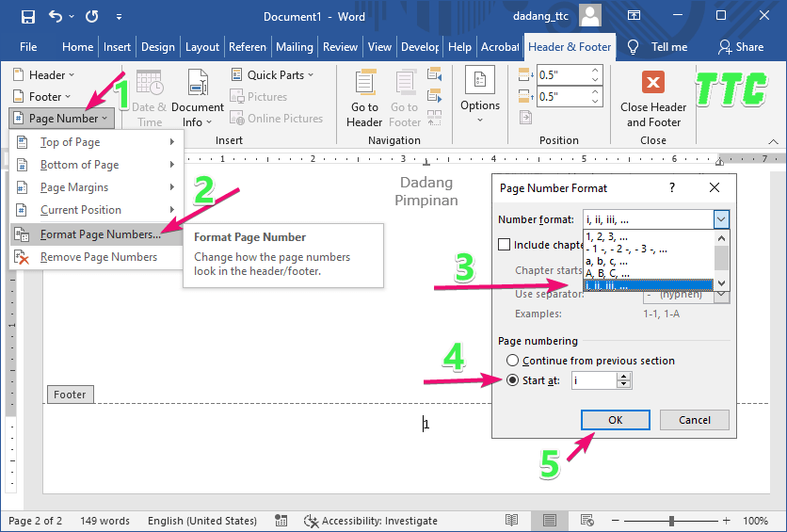Click the user account avatar
This screenshot has width=787, height=532.
(590, 16)
